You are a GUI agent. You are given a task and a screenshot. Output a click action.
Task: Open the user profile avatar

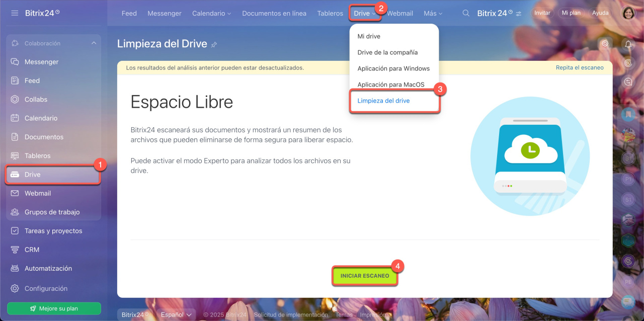pyautogui.click(x=628, y=13)
